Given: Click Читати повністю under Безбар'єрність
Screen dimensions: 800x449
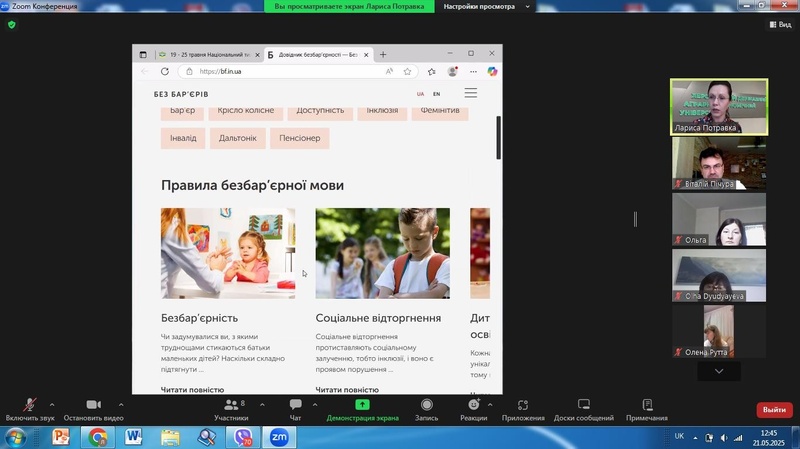Looking at the screenshot, I should pyautogui.click(x=192, y=389).
